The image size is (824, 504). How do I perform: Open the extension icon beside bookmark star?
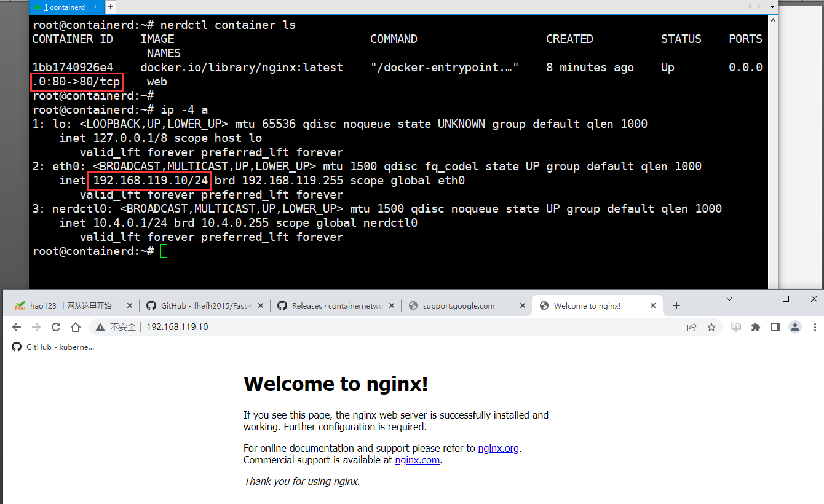(736, 327)
